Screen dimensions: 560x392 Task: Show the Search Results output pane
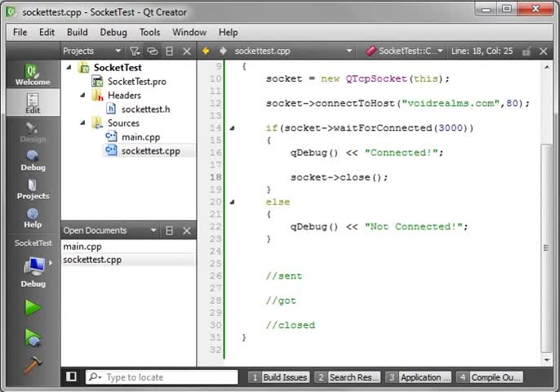(347, 377)
